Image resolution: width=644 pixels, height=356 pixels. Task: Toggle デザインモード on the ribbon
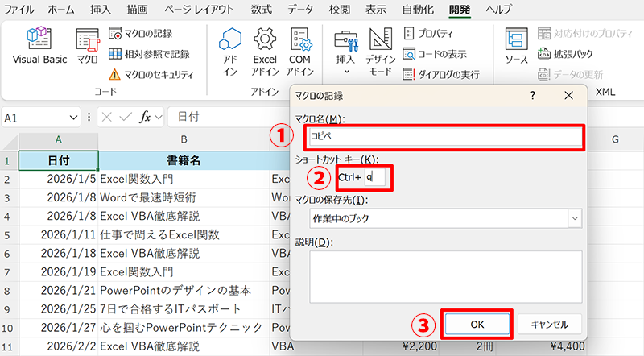(380, 51)
